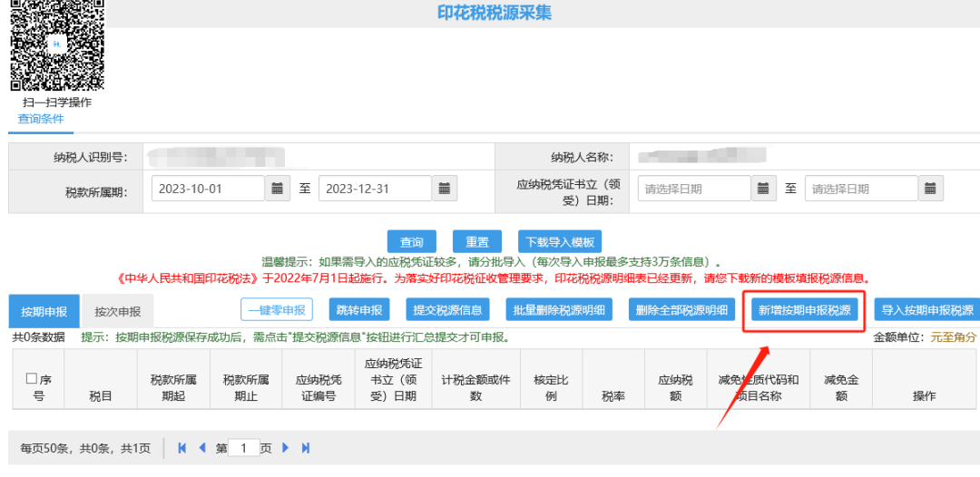Click the QR code image
Image resolution: width=980 pixels, height=477 pixels.
57,45
